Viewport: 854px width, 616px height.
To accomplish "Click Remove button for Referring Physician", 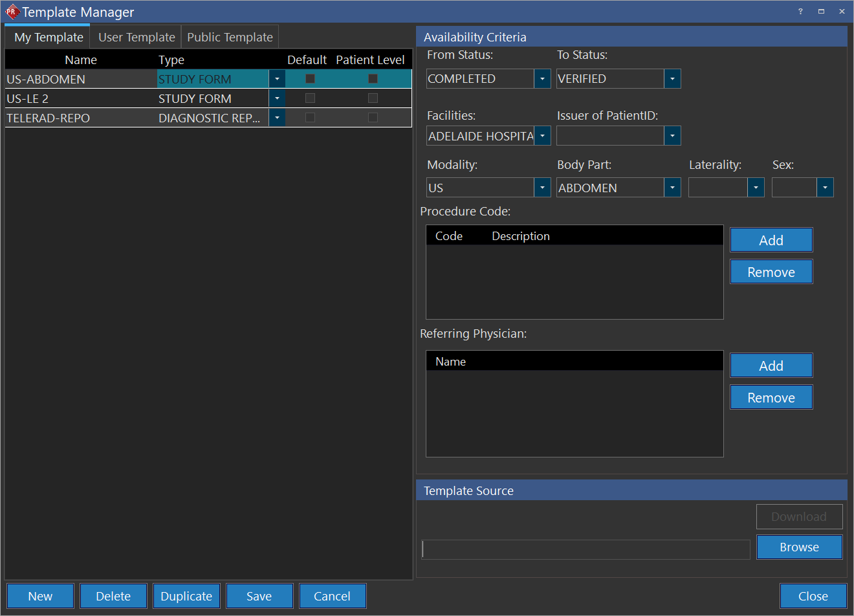I will click(771, 398).
